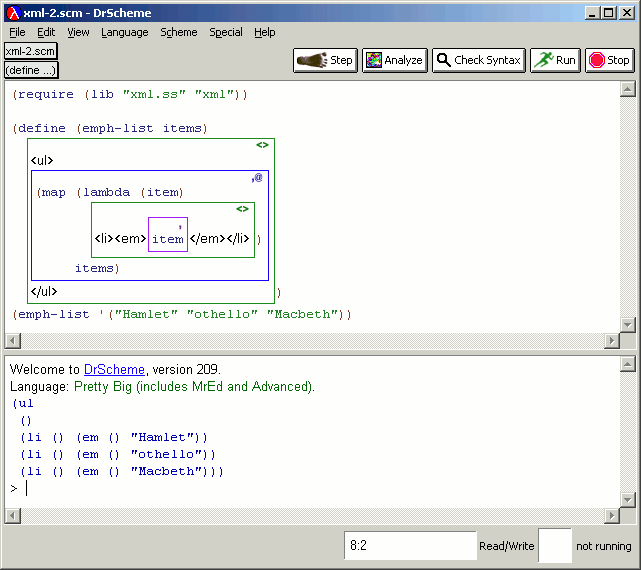Close the DrScheme window
The width and height of the screenshot is (641, 570).
click(627, 13)
